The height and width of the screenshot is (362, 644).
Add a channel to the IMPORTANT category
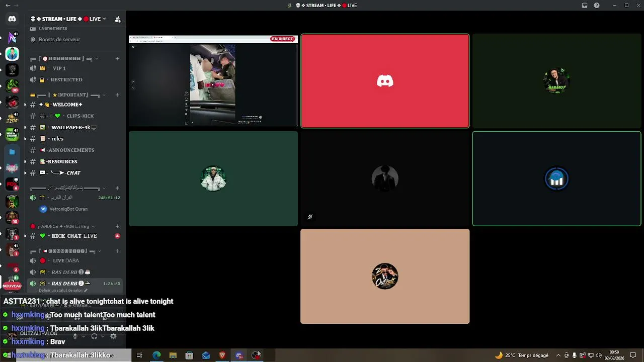117,95
